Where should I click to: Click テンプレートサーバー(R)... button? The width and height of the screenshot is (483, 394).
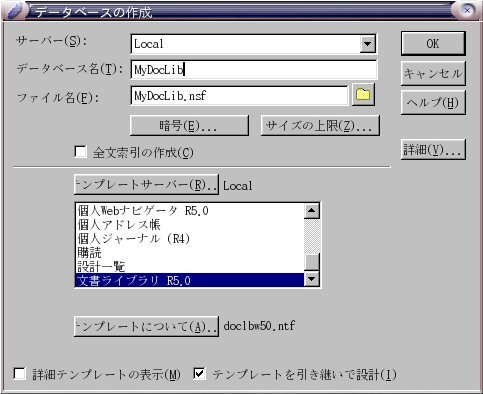pyautogui.click(x=146, y=184)
